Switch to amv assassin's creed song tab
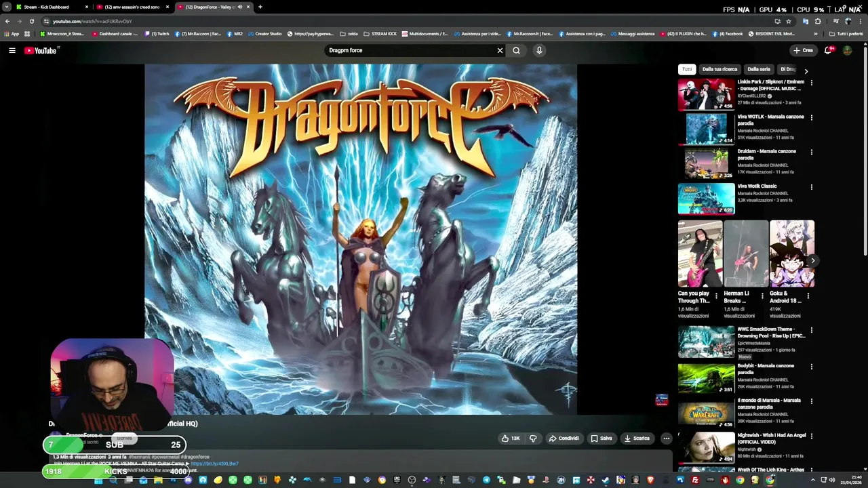868x488 pixels. pos(132,7)
